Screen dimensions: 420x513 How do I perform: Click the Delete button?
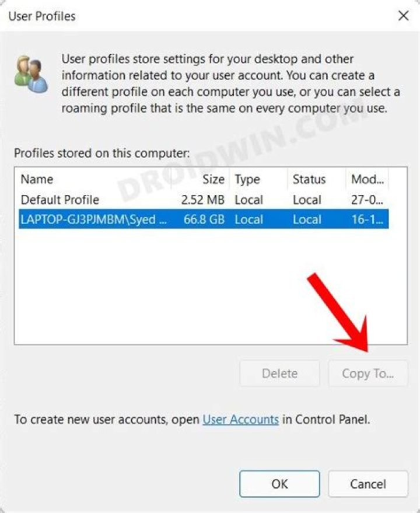(279, 374)
